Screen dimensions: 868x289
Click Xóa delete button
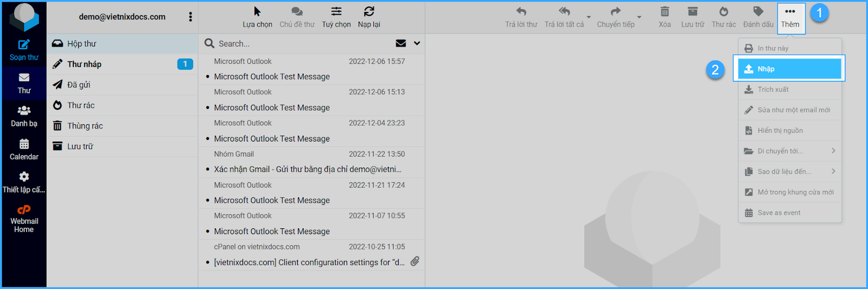pos(665,17)
